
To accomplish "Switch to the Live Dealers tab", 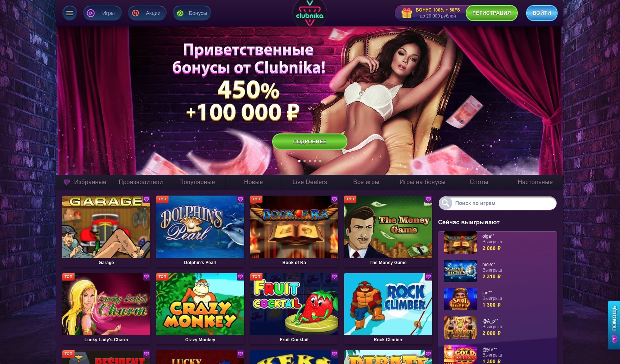I will [309, 182].
